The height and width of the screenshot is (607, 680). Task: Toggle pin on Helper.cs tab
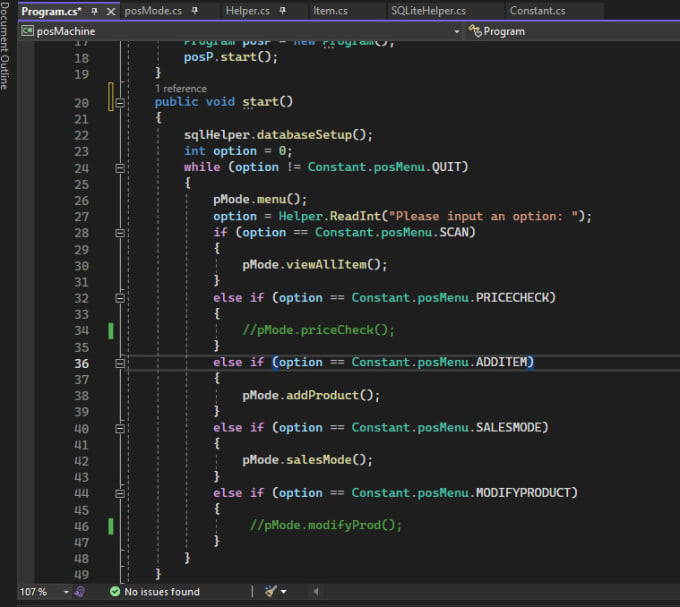(x=283, y=11)
